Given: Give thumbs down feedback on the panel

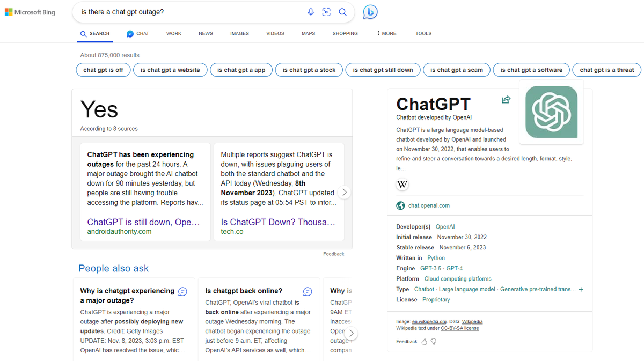Looking at the screenshot, I should click(433, 341).
